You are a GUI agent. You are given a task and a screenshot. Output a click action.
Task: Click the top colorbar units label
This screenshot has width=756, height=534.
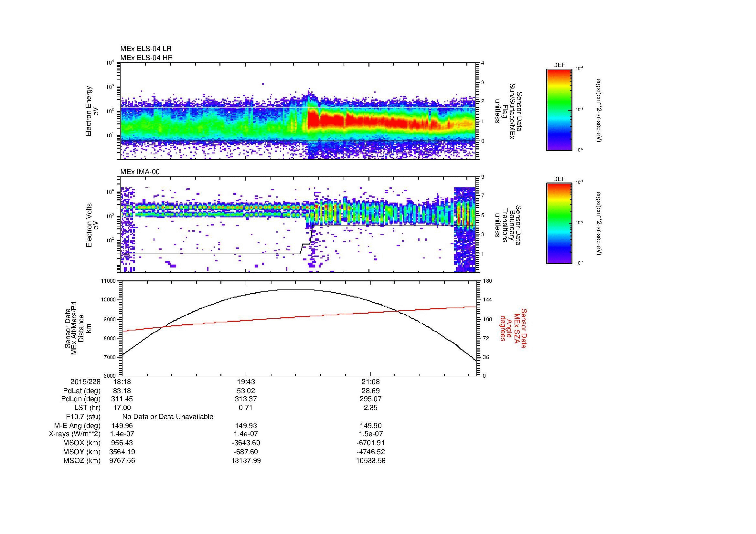[x=599, y=110]
